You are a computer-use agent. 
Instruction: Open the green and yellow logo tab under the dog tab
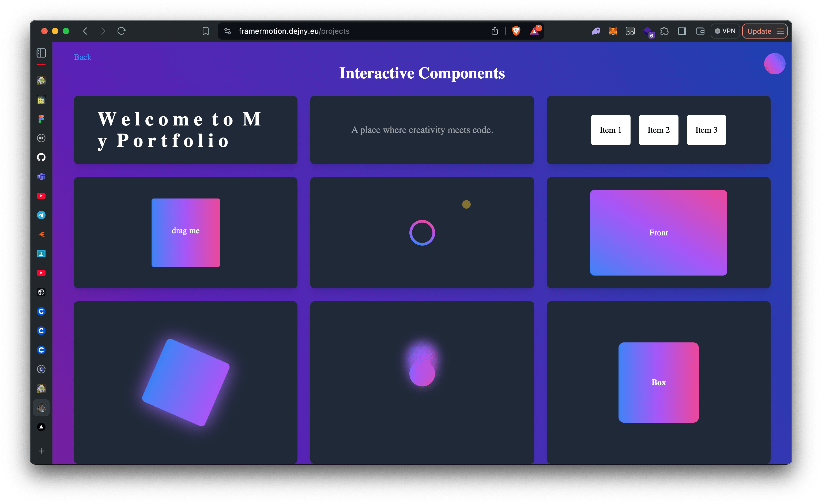[41, 99]
